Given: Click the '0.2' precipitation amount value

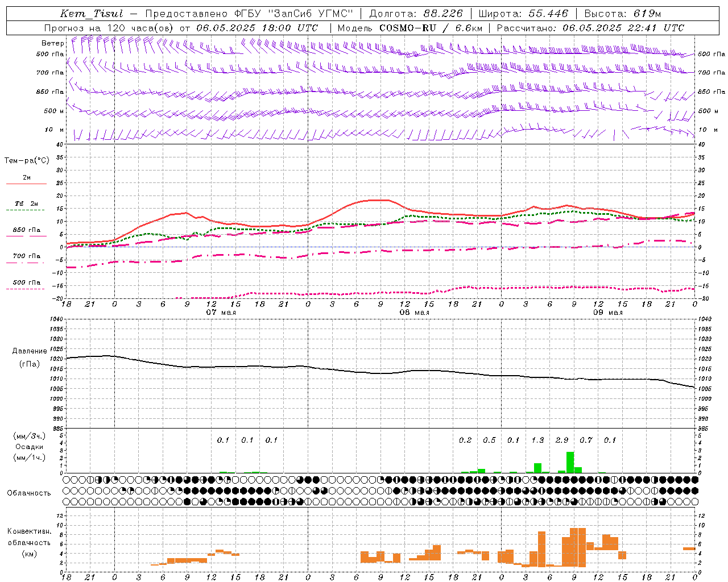Looking at the screenshot, I should pyautogui.click(x=465, y=440).
